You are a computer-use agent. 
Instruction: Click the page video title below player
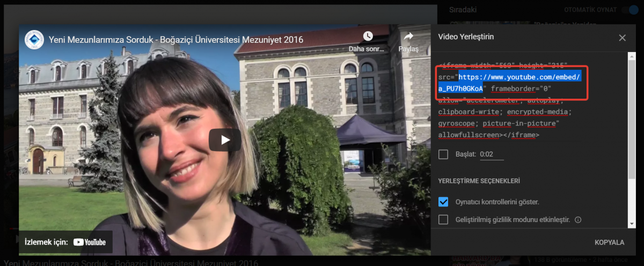(131, 263)
